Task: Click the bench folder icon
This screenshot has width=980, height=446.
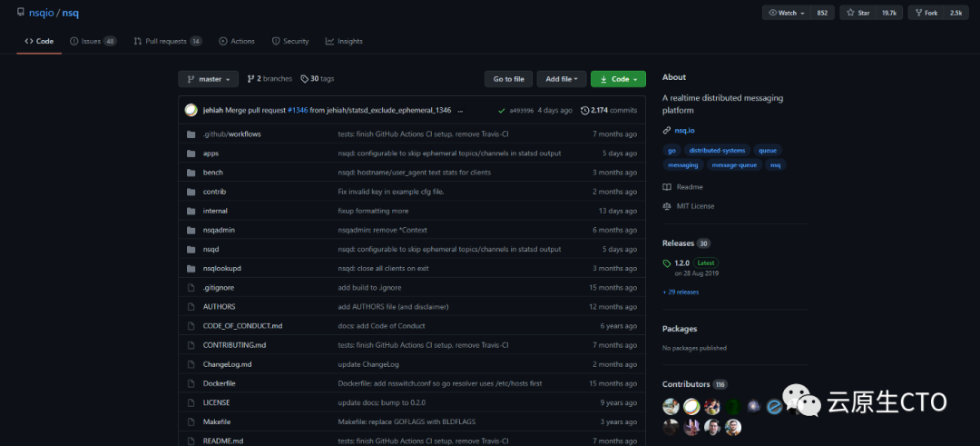Action: (x=191, y=173)
